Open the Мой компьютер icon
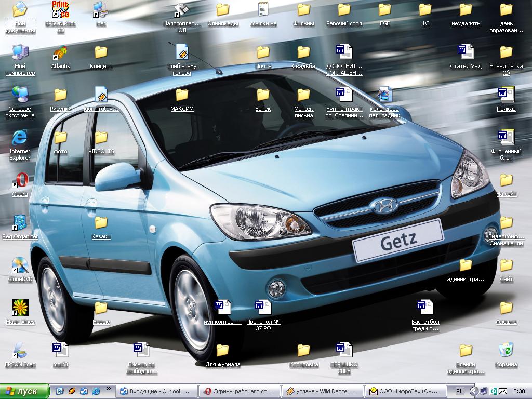Image resolution: width=532 pixels, height=399 pixels. pyautogui.click(x=20, y=60)
